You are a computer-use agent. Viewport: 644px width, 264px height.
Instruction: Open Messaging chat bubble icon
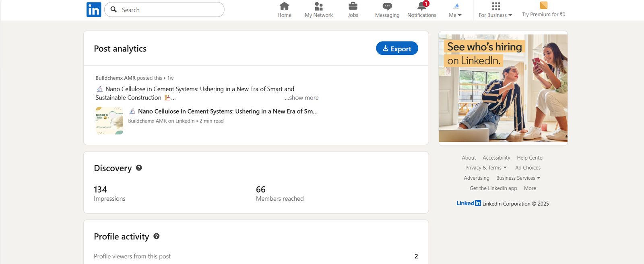[x=387, y=6]
